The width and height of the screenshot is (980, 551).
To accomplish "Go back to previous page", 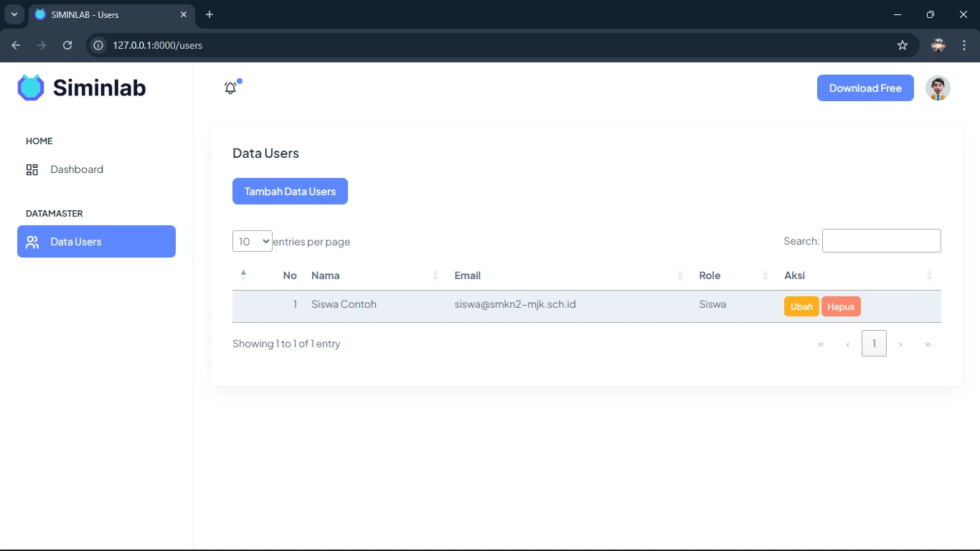I will 16,45.
